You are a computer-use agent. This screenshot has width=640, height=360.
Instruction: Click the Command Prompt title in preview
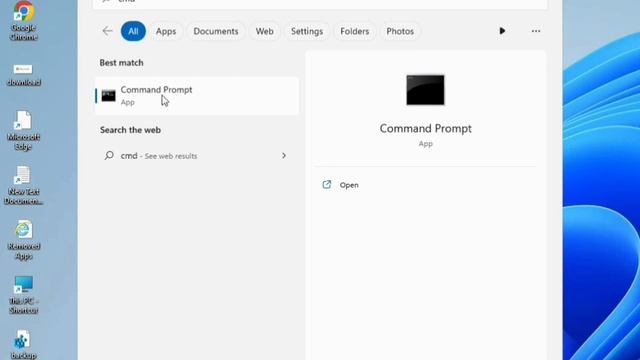pyautogui.click(x=425, y=128)
